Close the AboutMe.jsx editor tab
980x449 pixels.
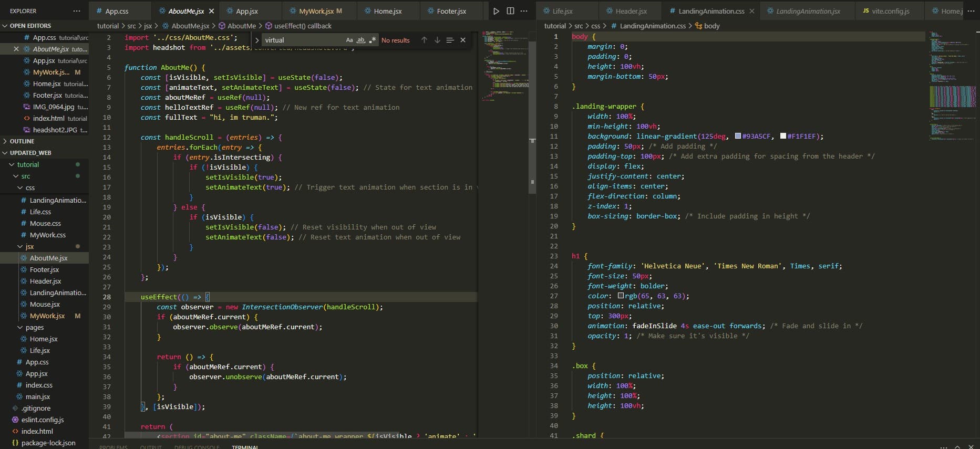[211, 11]
